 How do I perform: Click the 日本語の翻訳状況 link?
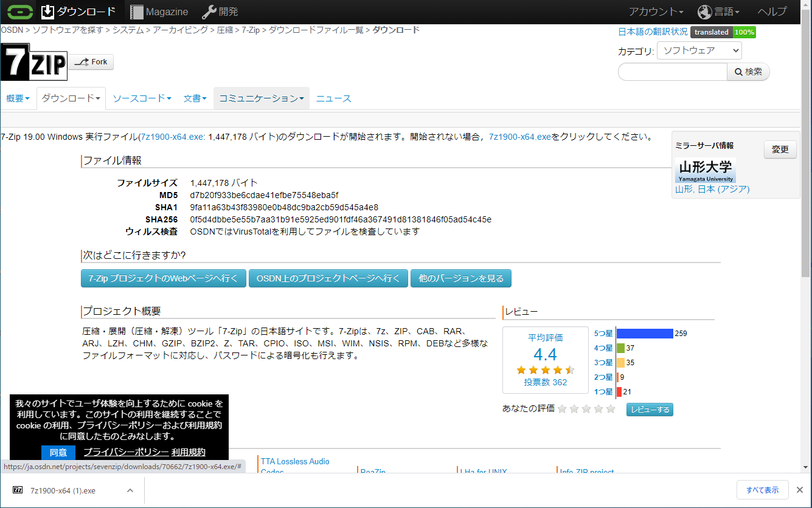(x=653, y=32)
